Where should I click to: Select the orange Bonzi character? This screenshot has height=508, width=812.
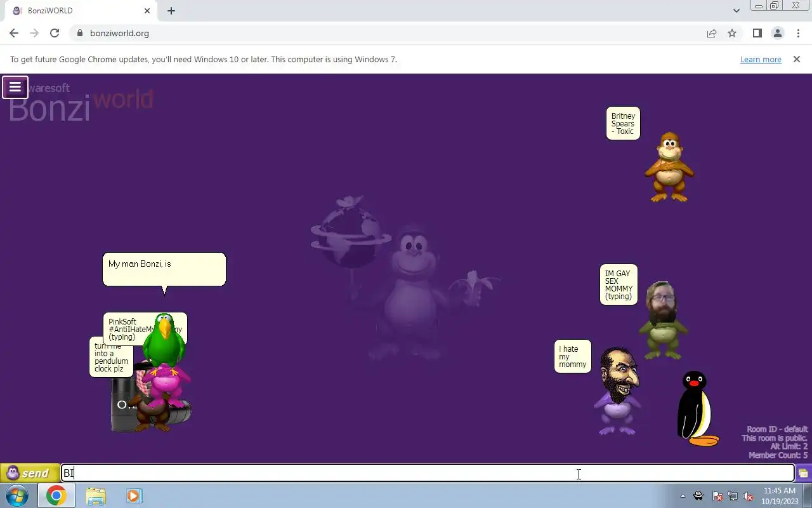click(669, 167)
